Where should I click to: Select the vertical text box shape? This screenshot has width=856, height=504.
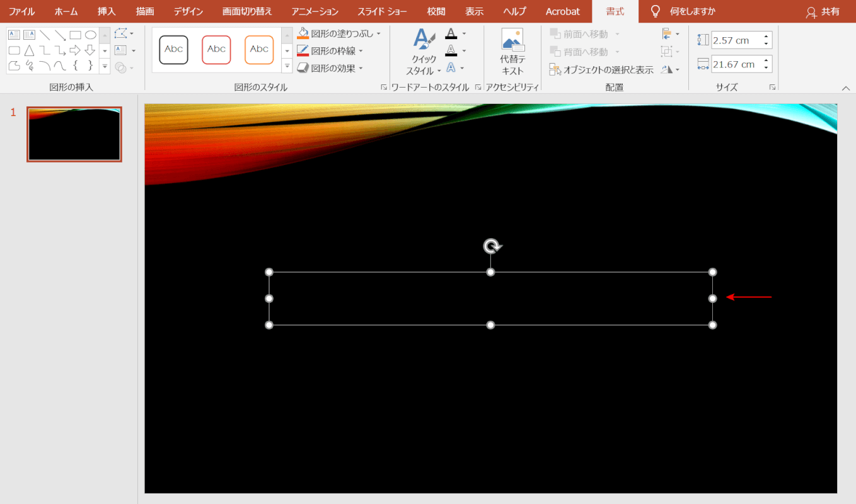[29, 35]
